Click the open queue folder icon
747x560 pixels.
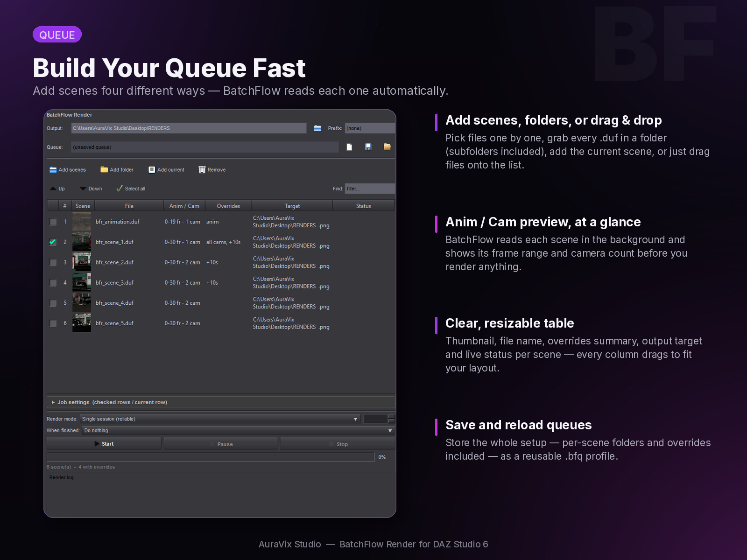pos(387,147)
